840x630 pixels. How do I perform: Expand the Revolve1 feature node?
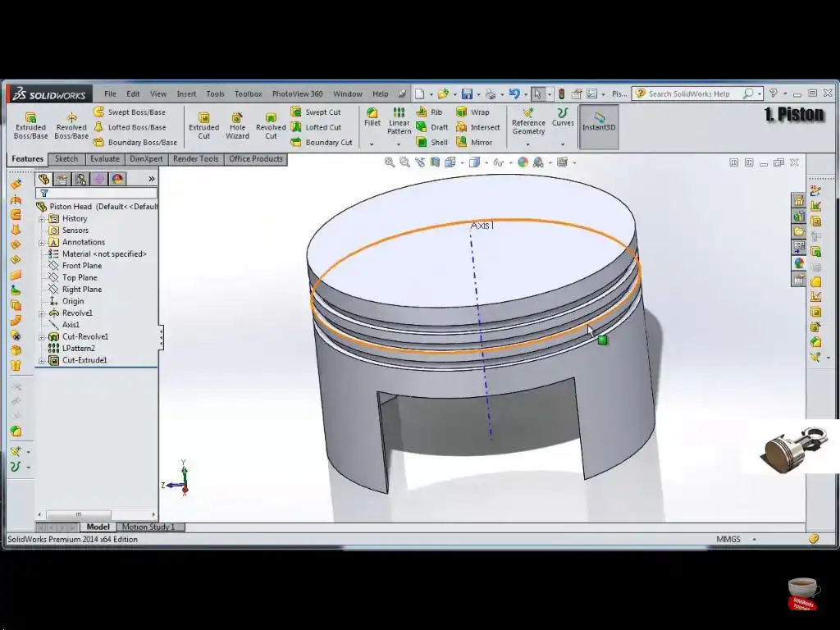point(42,313)
